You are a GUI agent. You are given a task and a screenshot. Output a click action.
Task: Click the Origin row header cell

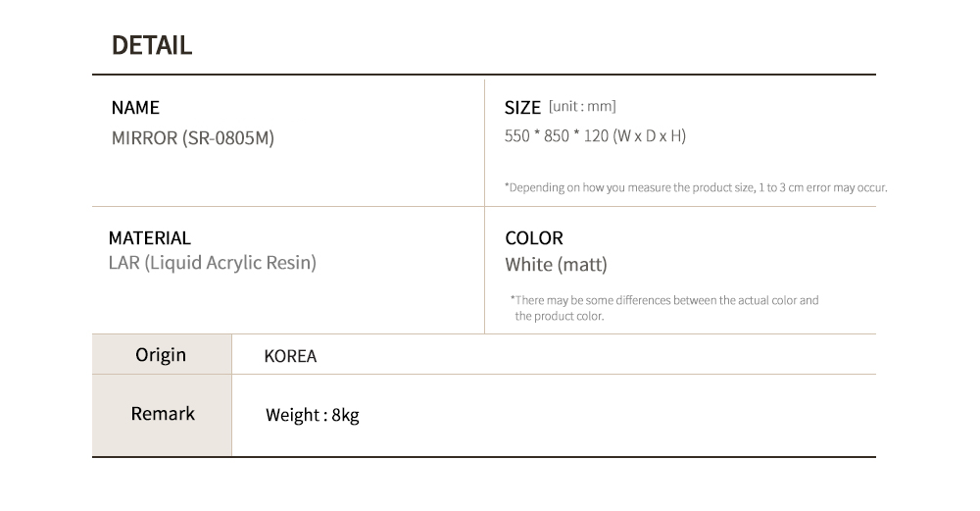coord(162,355)
